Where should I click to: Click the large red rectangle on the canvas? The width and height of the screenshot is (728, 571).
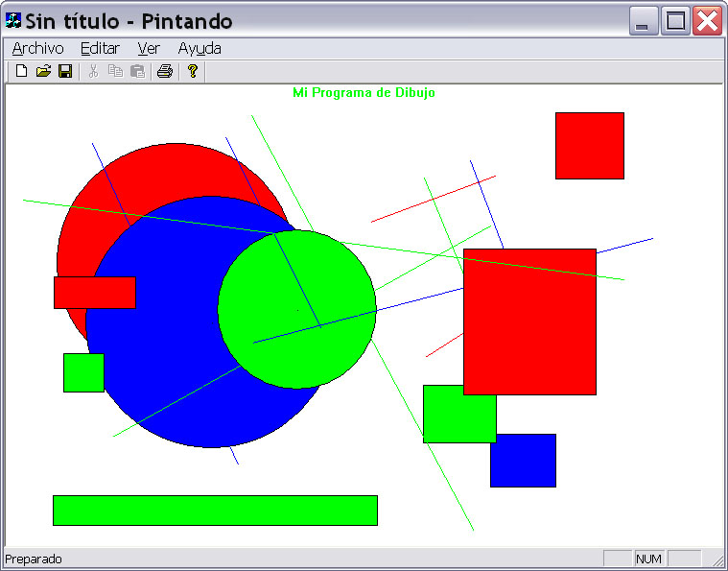(x=529, y=322)
